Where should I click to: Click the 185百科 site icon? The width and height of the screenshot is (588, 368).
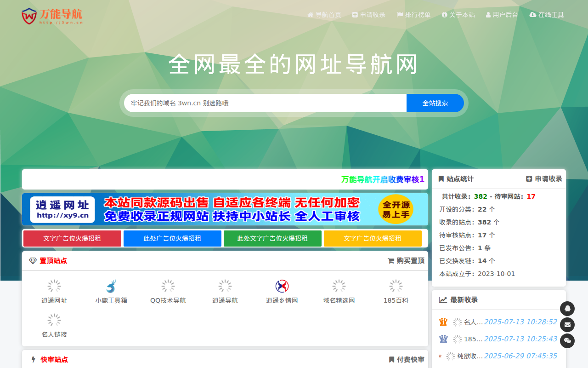point(396,286)
